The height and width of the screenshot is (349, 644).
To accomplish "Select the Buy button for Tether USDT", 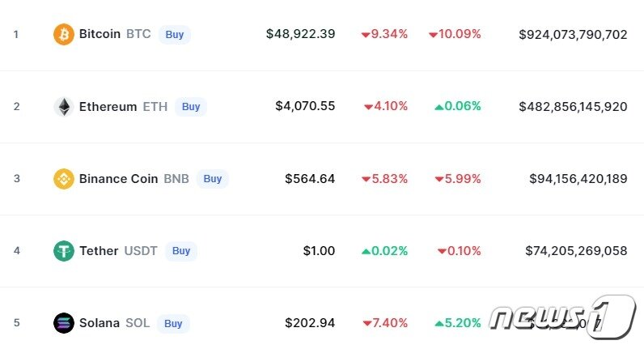I will click(181, 251).
